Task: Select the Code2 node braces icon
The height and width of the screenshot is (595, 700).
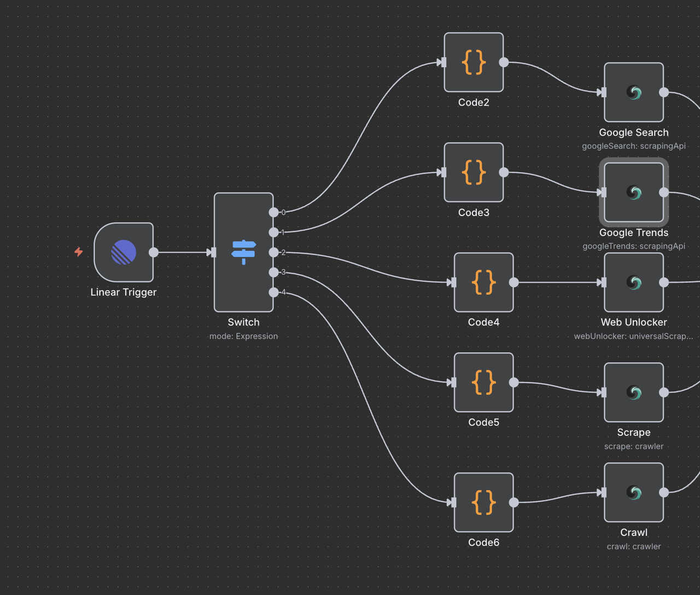Action: [474, 62]
